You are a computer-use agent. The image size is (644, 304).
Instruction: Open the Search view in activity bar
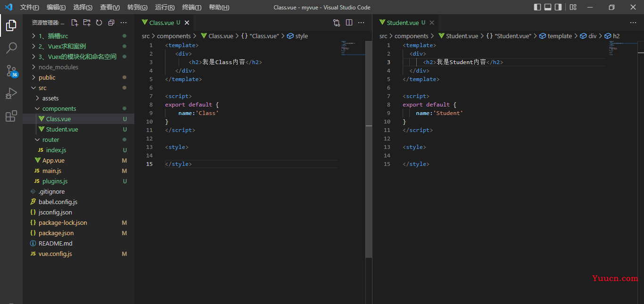point(11,48)
